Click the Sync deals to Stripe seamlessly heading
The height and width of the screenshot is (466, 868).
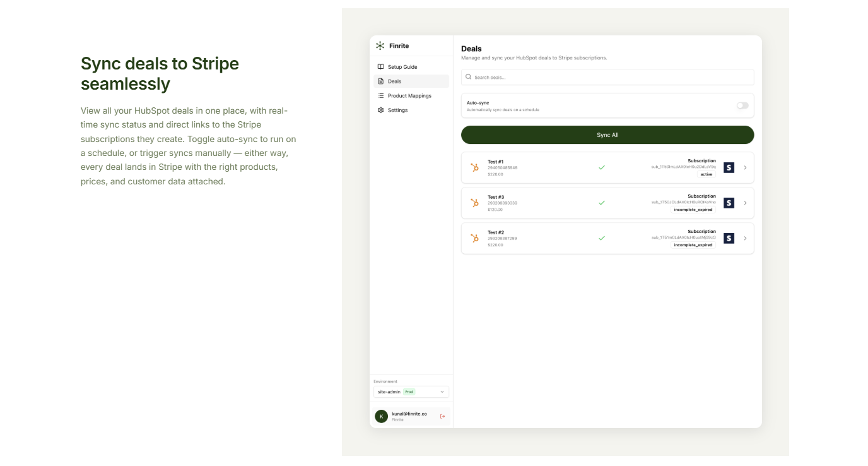[x=160, y=74]
